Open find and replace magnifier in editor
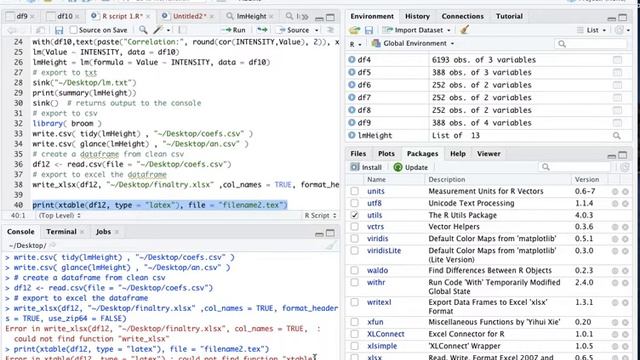 (x=143, y=30)
